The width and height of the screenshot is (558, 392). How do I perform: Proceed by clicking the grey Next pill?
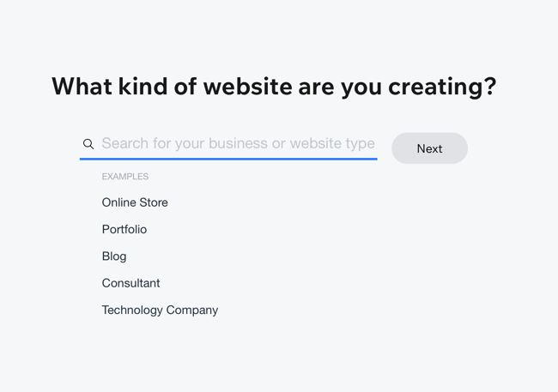[x=429, y=148]
